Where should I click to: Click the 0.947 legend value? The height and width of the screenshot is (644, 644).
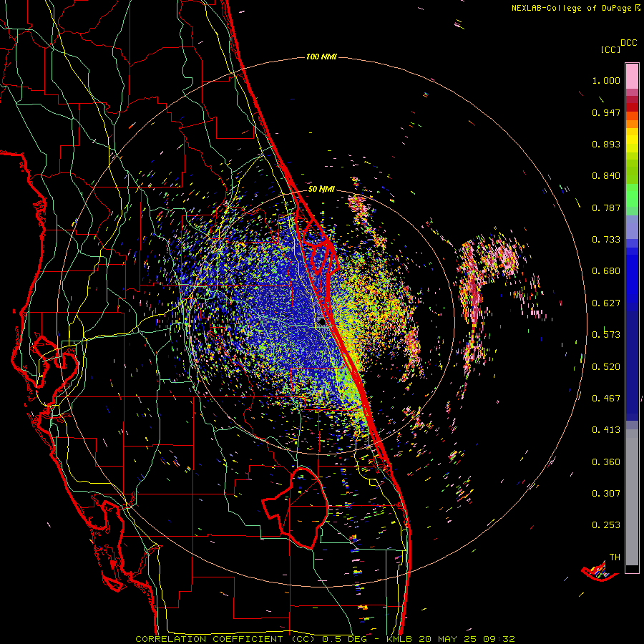point(606,112)
